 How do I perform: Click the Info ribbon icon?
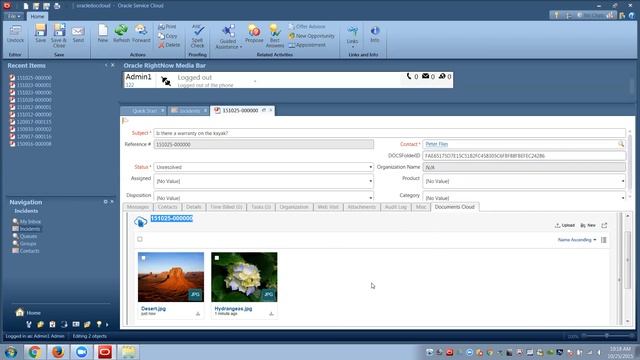[375, 34]
